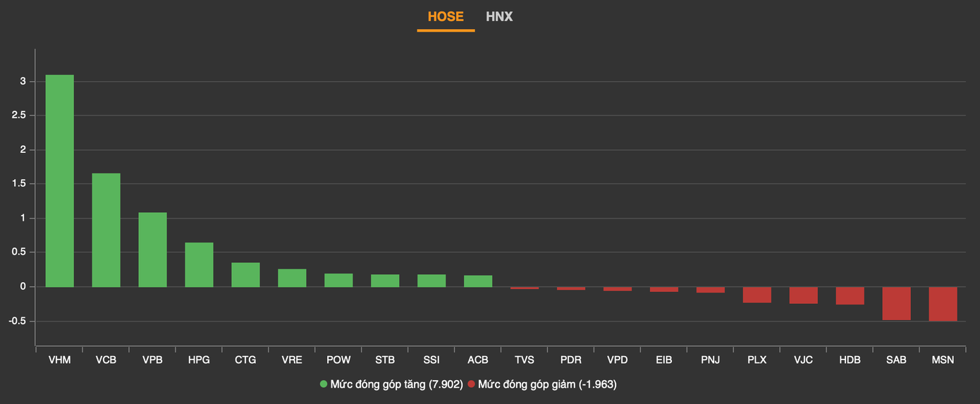Viewport: 980px width, 404px height.
Task: Select the red HDB bar
Action: [x=850, y=295]
